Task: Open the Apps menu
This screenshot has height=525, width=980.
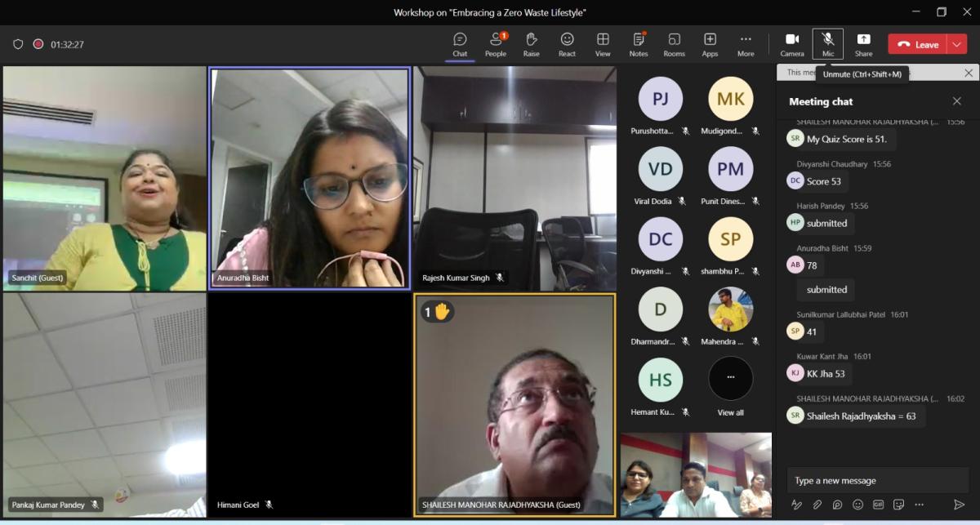Action: [x=710, y=44]
